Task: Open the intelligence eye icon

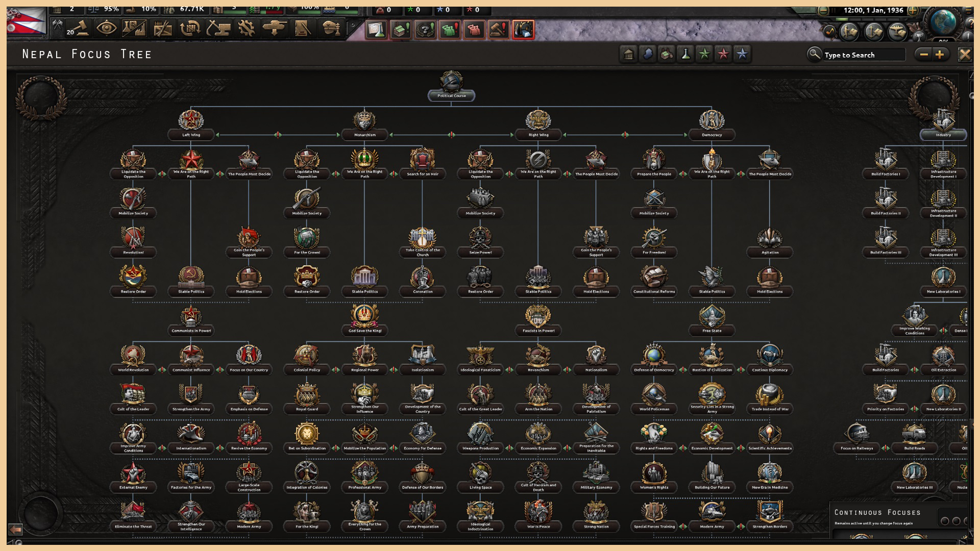Action: click(x=106, y=28)
